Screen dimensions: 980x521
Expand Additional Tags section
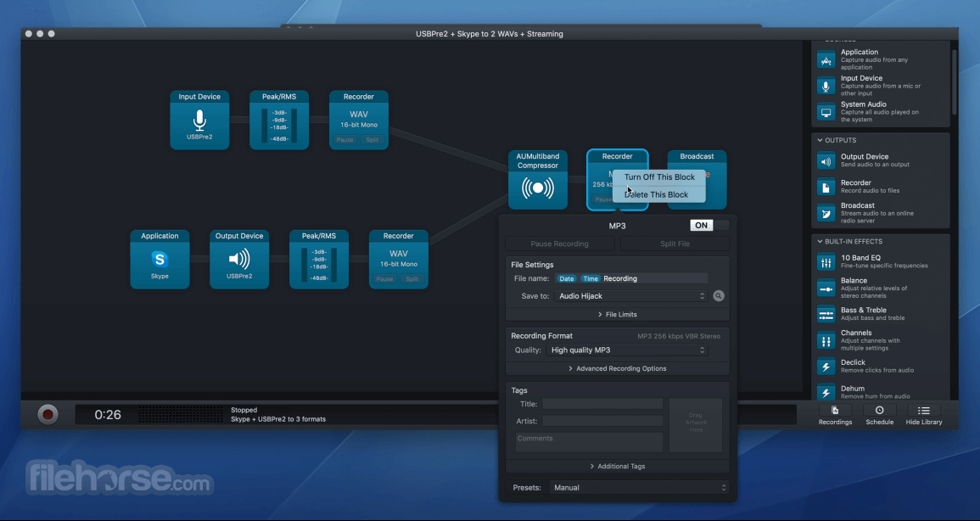(618, 467)
